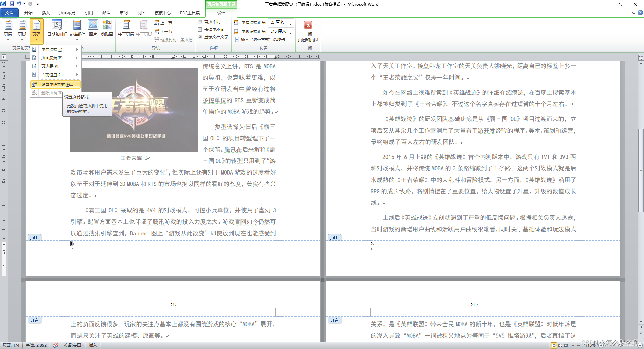Open the 文件 (File) tab
644x349 pixels.
pos(9,13)
